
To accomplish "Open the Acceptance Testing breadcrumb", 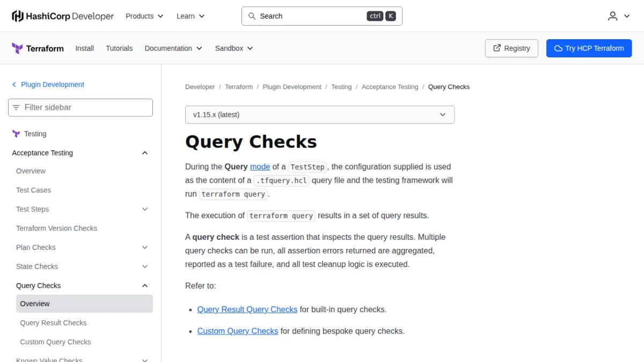I will (x=390, y=87).
